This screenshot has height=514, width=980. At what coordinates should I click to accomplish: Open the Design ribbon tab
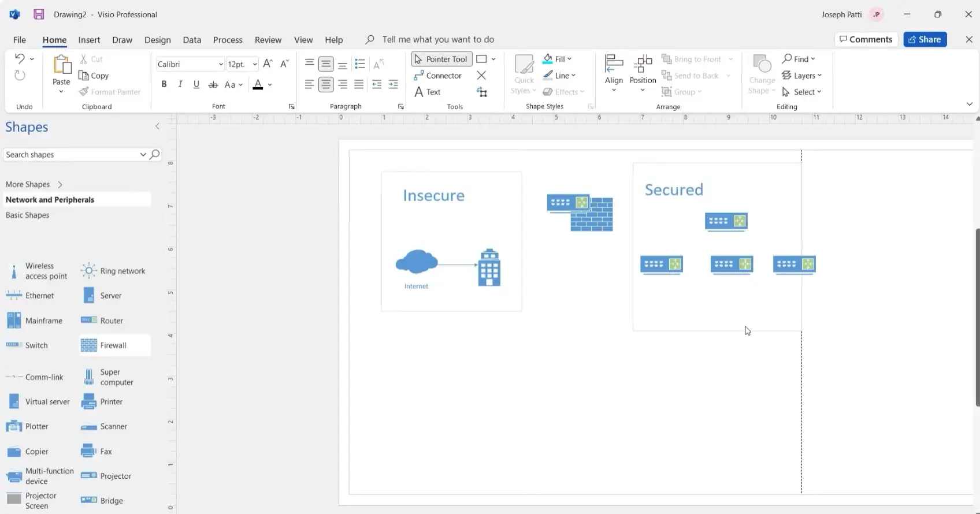click(x=157, y=40)
